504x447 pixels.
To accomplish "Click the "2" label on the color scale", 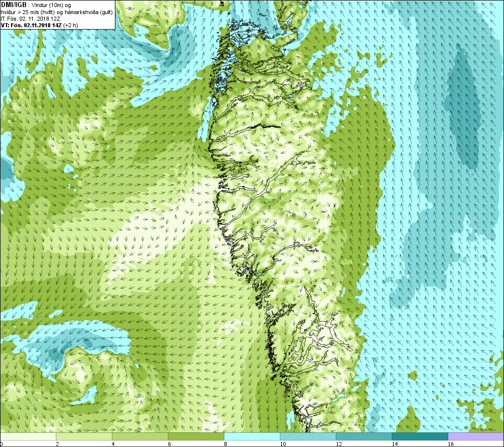I will (x=57, y=444).
